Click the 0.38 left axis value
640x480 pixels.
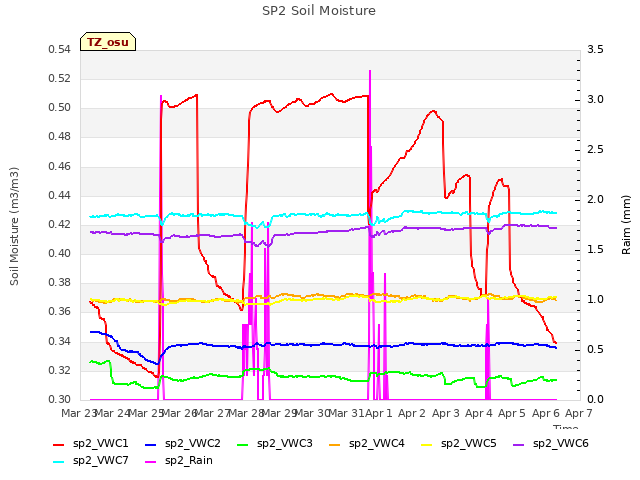click(x=60, y=283)
